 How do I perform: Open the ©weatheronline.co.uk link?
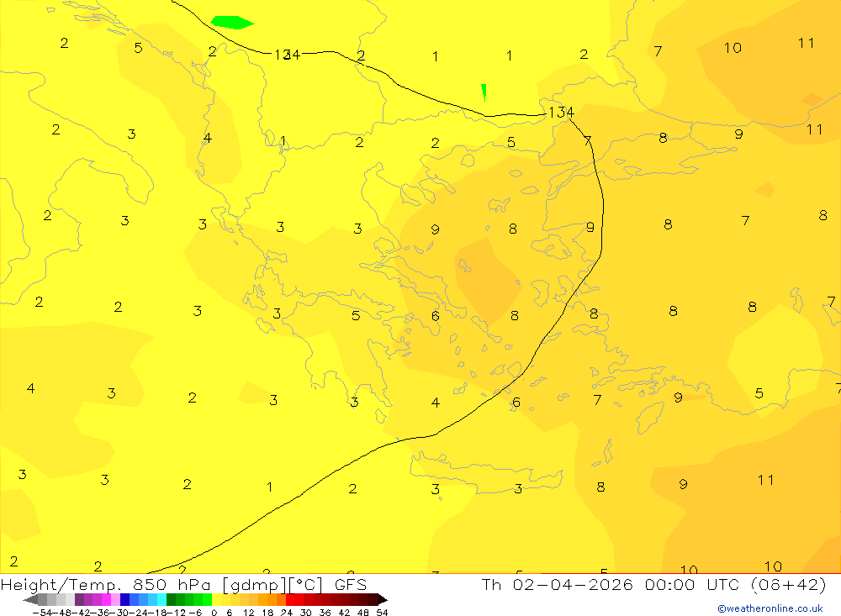[770, 608]
